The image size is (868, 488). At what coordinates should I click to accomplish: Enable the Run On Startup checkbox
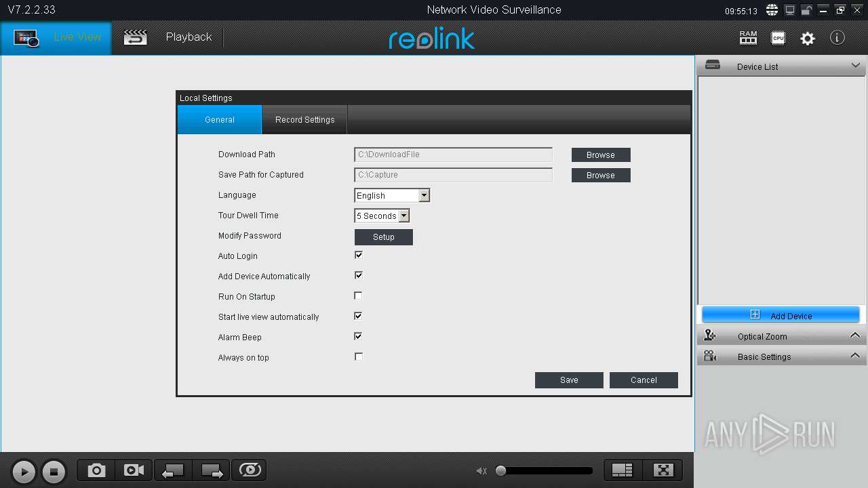(x=359, y=296)
